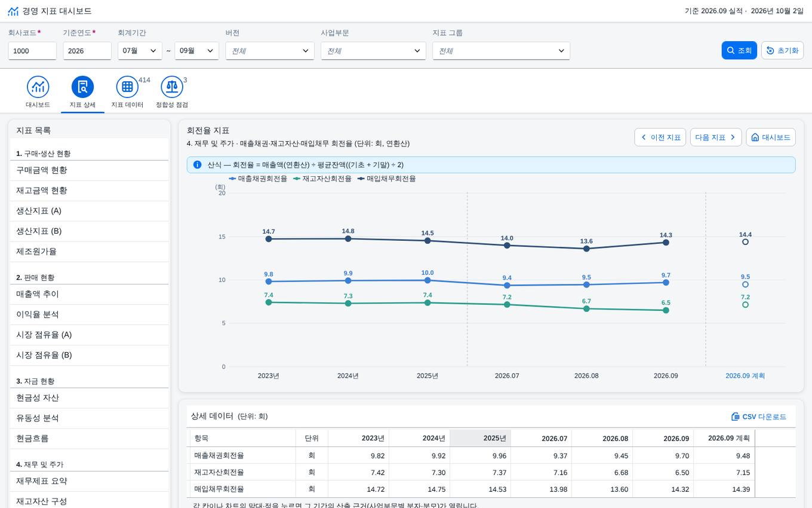Select 생산지표 (A) in the list
Screen dimensions: 812x508
point(90,211)
